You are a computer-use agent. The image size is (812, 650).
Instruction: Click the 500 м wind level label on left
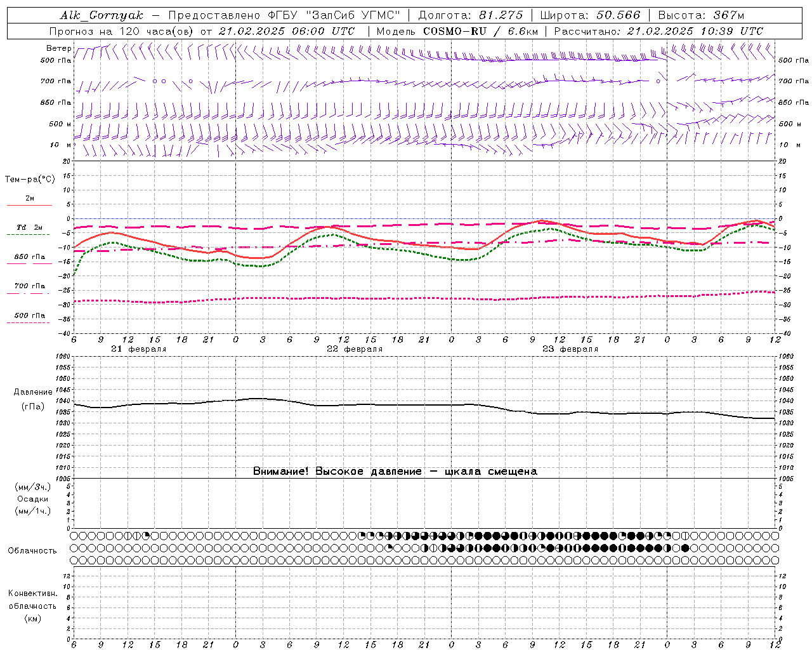click(x=60, y=124)
